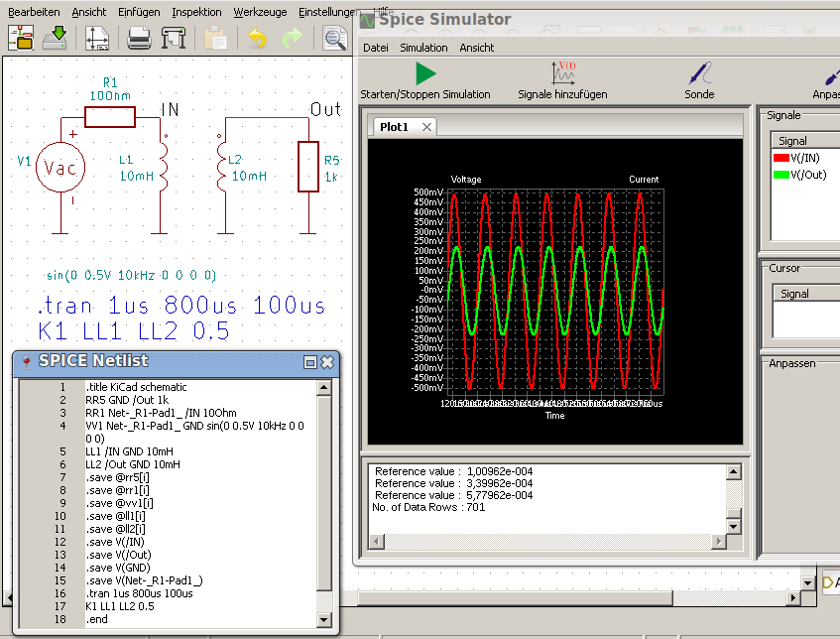
Task: Close the Plot1 tab
Action: tap(426, 127)
